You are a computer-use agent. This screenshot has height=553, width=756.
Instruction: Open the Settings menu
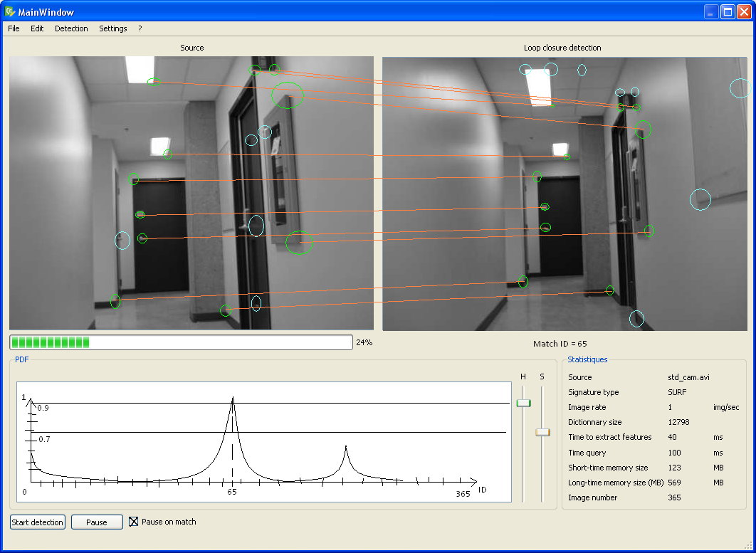pyautogui.click(x=112, y=28)
